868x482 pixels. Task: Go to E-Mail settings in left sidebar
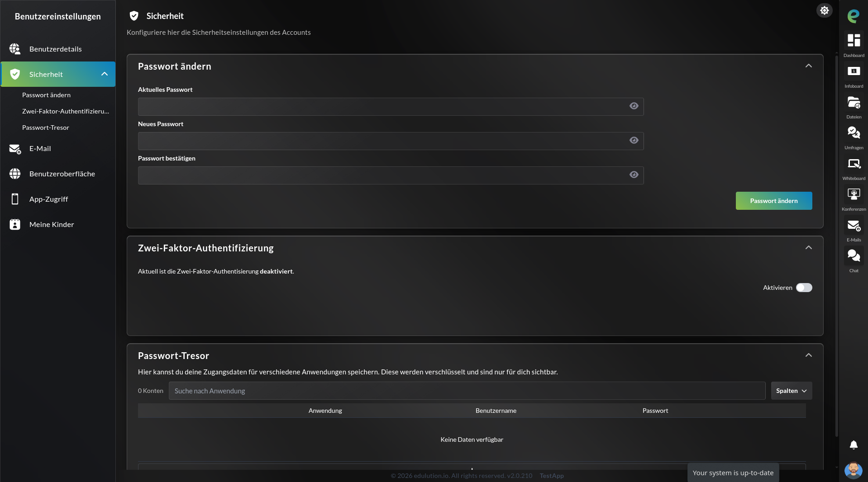(58, 148)
